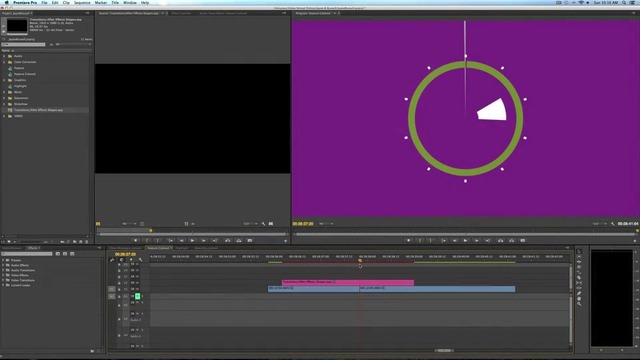Image resolution: width=640 pixels, height=360 pixels.
Task: Switch to Highlight sequence tab in timeline
Action: pos(182,248)
